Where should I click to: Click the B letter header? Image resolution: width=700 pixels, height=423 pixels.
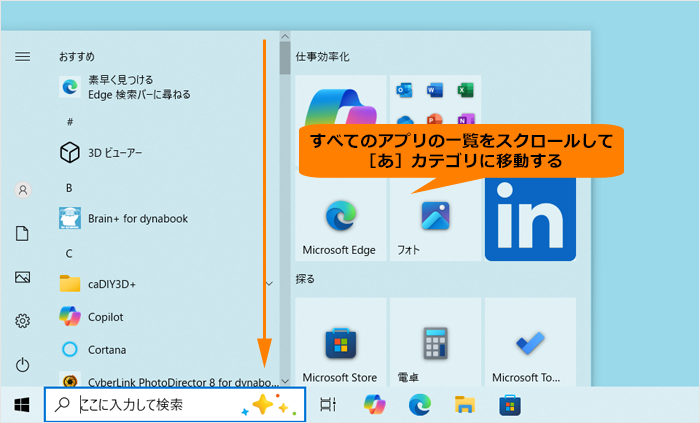coord(69,188)
